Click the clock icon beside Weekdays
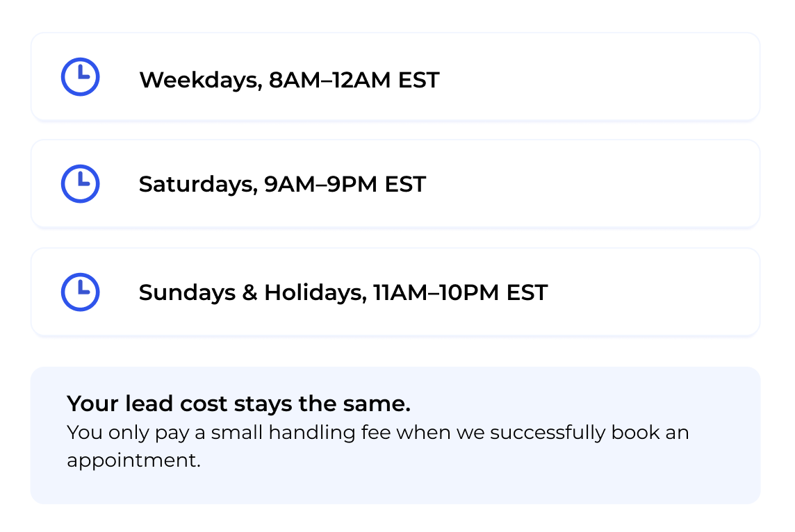 [81, 77]
